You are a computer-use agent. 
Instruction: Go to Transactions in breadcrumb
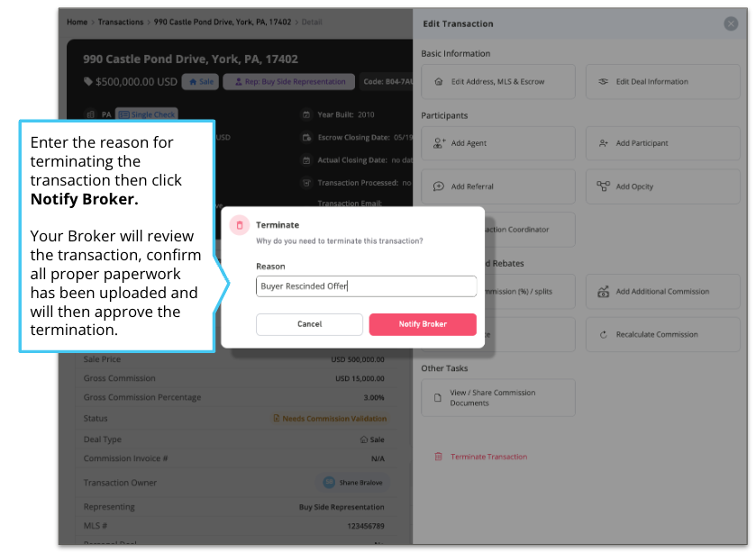121,23
